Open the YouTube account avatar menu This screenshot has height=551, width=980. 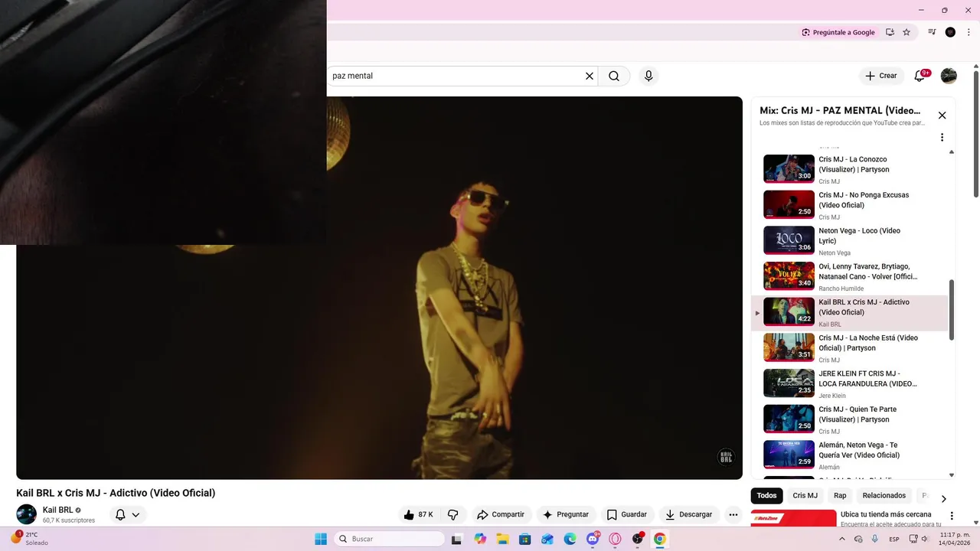click(x=949, y=76)
